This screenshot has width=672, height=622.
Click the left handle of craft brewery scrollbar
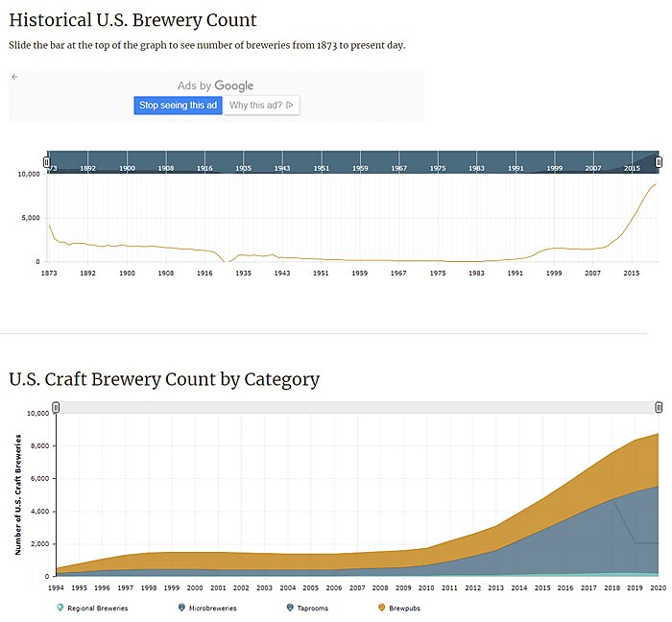56,408
